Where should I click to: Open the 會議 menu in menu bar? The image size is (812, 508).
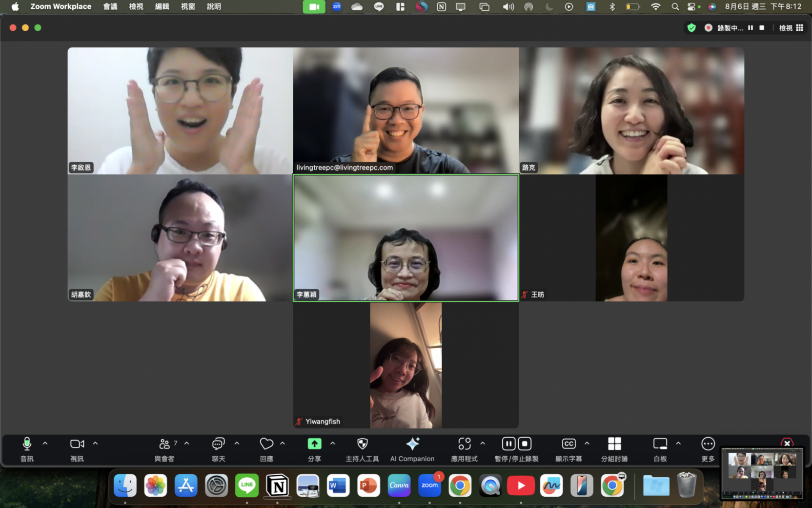click(110, 6)
